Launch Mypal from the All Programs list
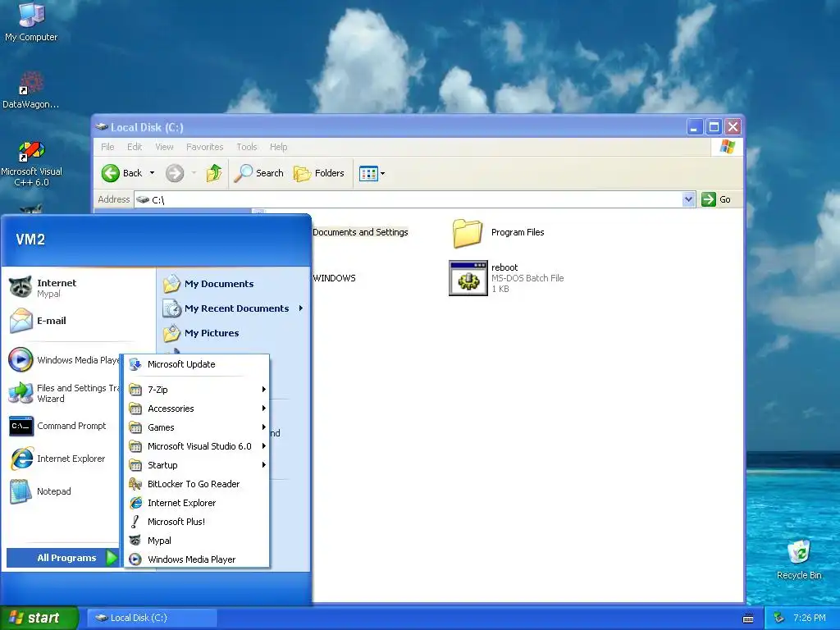The width and height of the screenshot is (840, 630). (196, 541)
